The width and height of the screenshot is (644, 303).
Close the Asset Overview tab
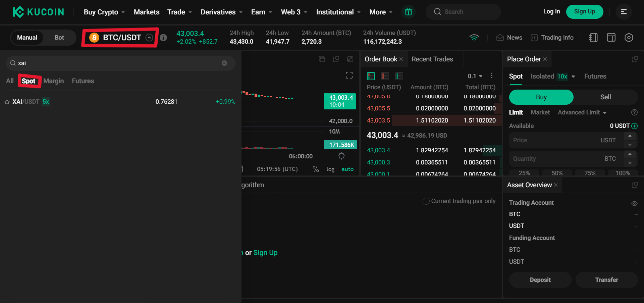tap(556, 185)
